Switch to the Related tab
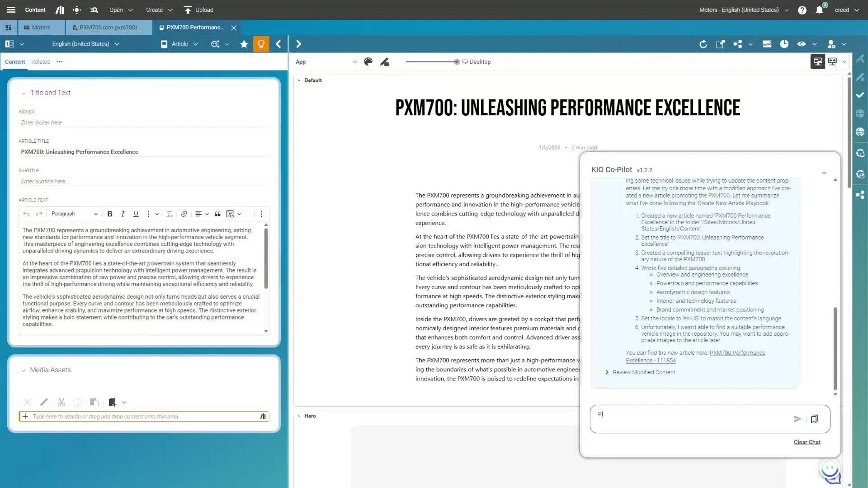868x488 pixels. pos(41,61)
